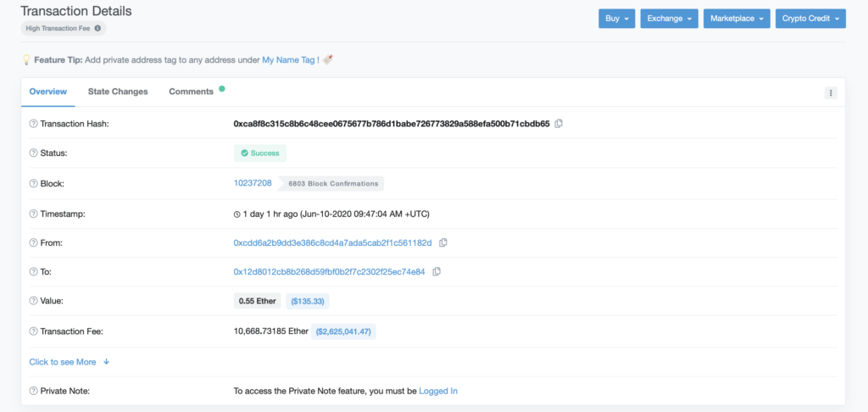This screenshot has height=412, width=868.
Task: Click the $135.33 value badge
Action: pyautogui.click(x=308, y=301)
